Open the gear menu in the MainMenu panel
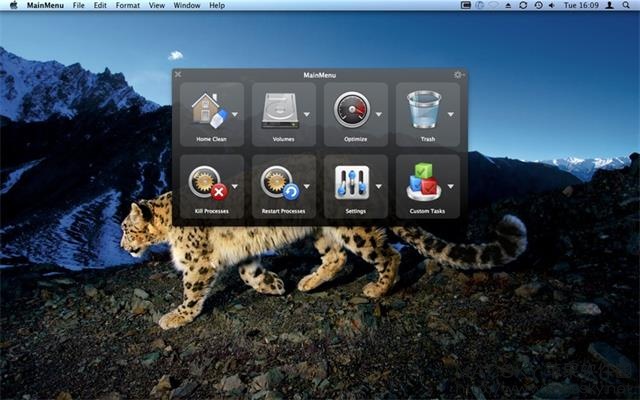This screenshot has height=400, width=640. [x=459, y=75]
